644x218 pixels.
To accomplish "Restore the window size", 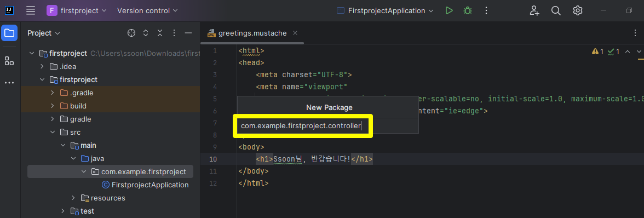I will (629, 10).
